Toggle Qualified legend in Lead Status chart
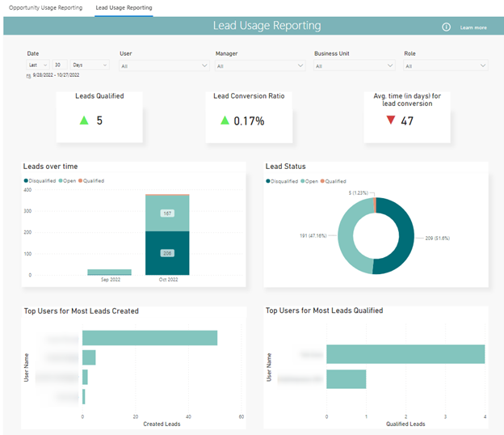Screen dimensions: 504x435 coord(334,181)
